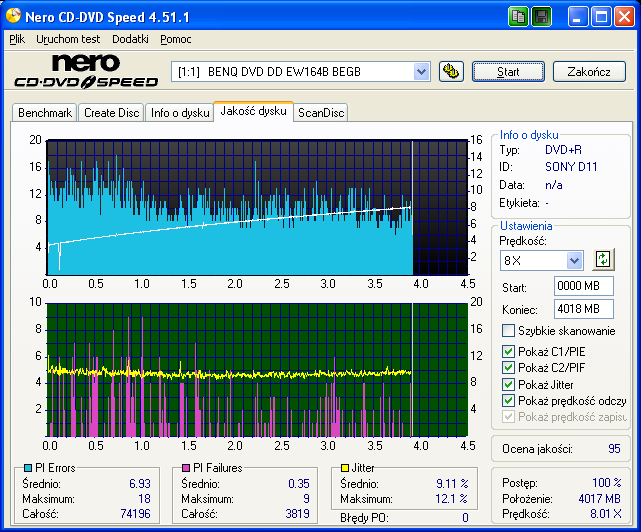The height and width of the screenshot is (532, 641).
Task: Click the copy-to-clipboard icon in the title bar
Action: [x=518, y=17]
